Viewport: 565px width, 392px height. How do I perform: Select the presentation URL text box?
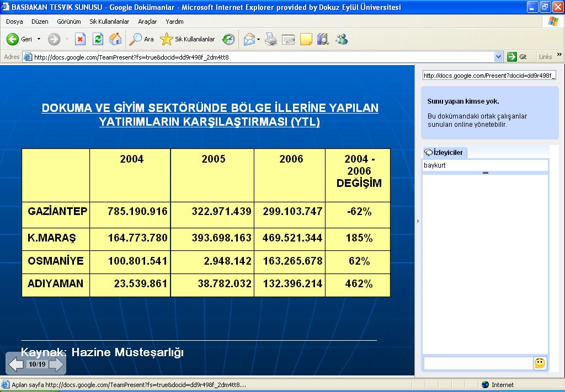pos(489,75)
